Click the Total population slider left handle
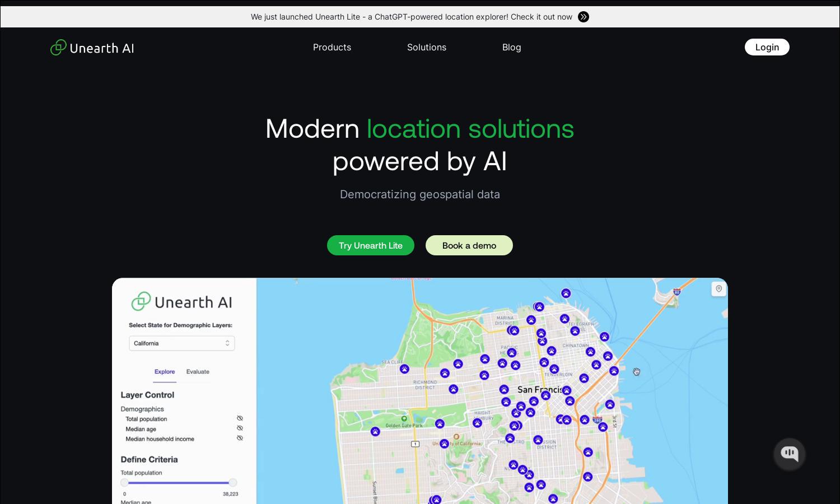The image size is (840, 504). pos(124,482)
